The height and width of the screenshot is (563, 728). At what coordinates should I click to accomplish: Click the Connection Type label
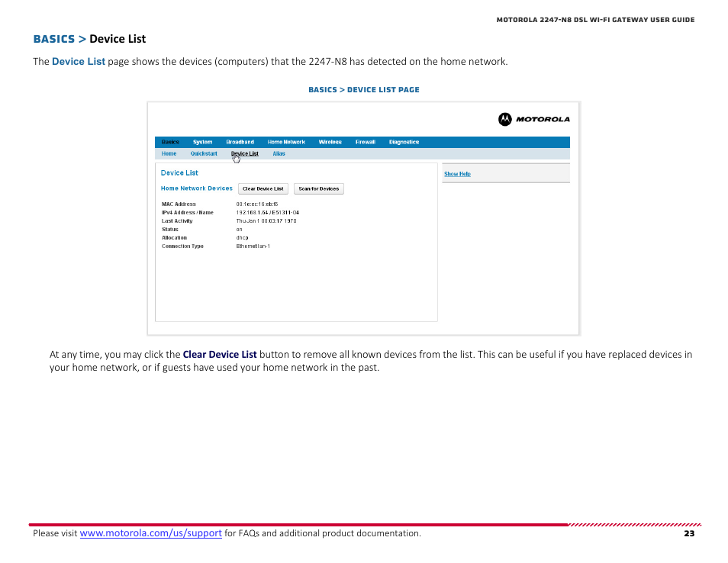(182, 246)
